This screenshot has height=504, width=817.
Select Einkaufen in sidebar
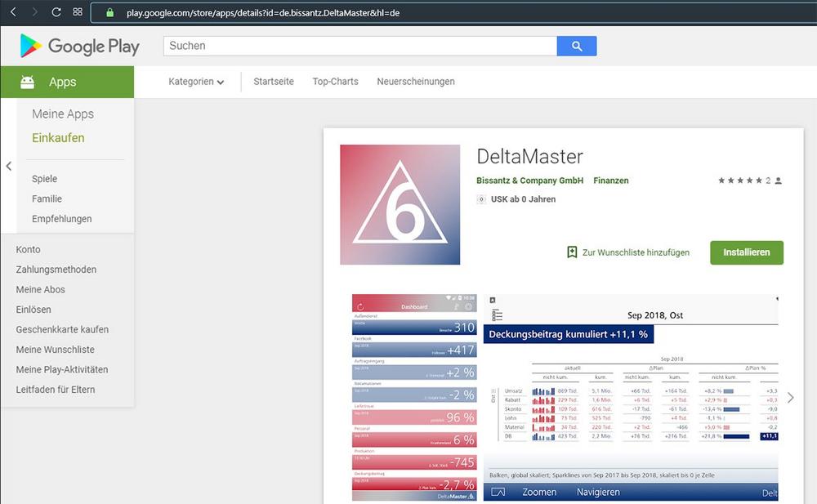tap(58, 137)
